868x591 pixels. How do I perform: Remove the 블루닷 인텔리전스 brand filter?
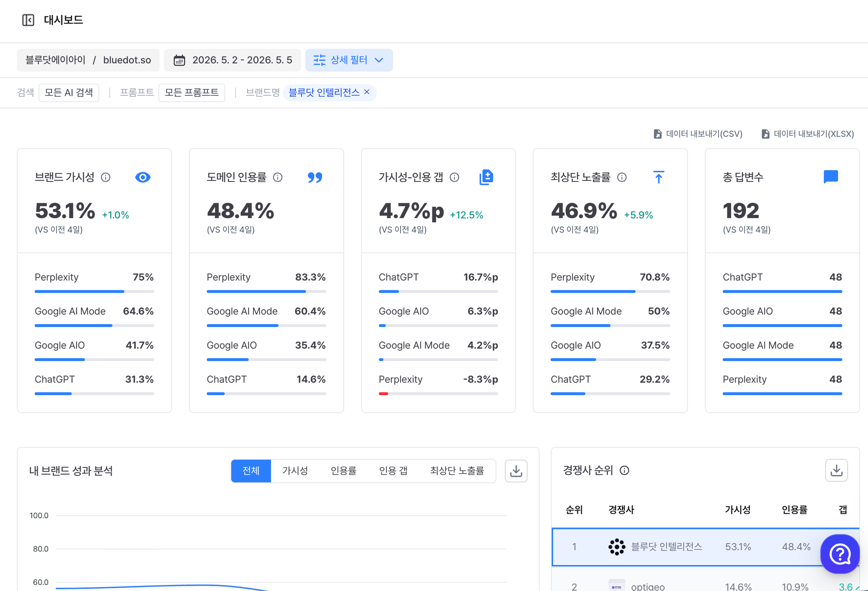point(367,92)
